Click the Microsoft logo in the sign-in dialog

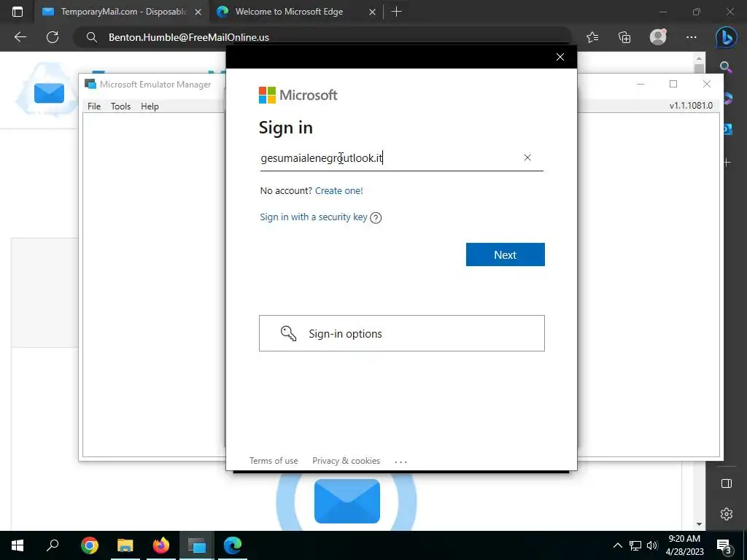click(x=298, y=95)
